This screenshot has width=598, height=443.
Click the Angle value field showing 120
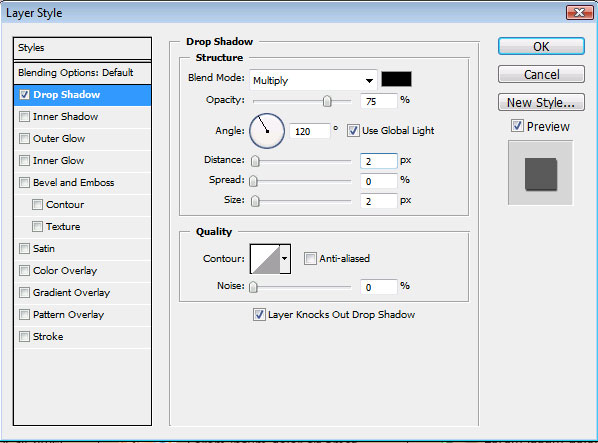[x=309, y=131]
